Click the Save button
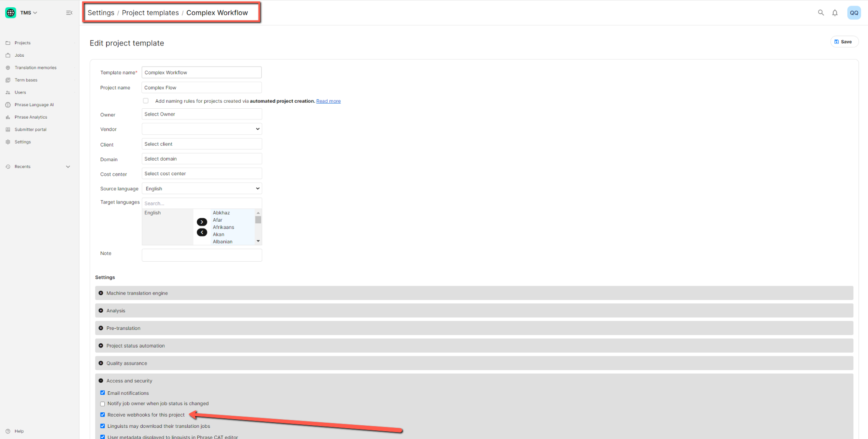868x439 pixels. (x=844, y=42)
